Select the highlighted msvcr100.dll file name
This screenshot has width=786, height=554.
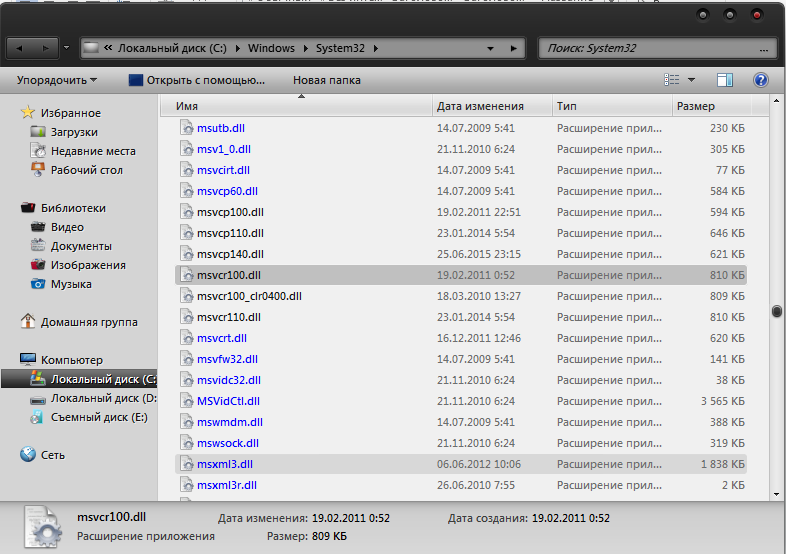tap(229, 275)
